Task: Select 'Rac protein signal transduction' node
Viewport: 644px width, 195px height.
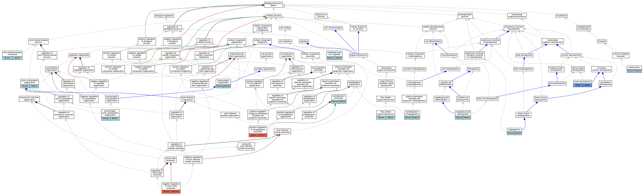Action: [x=386, y=115]
